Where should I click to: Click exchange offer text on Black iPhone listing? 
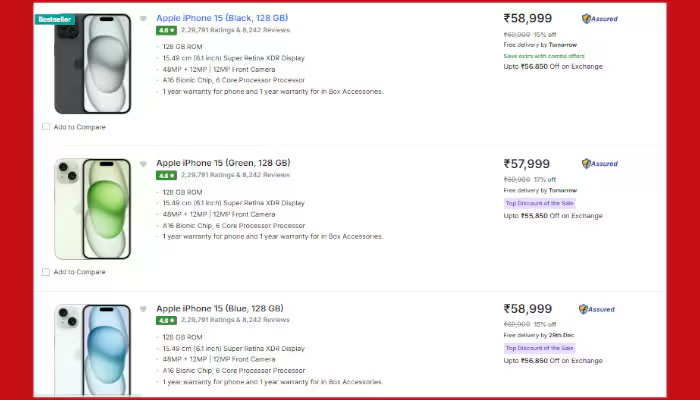point(553,67)
